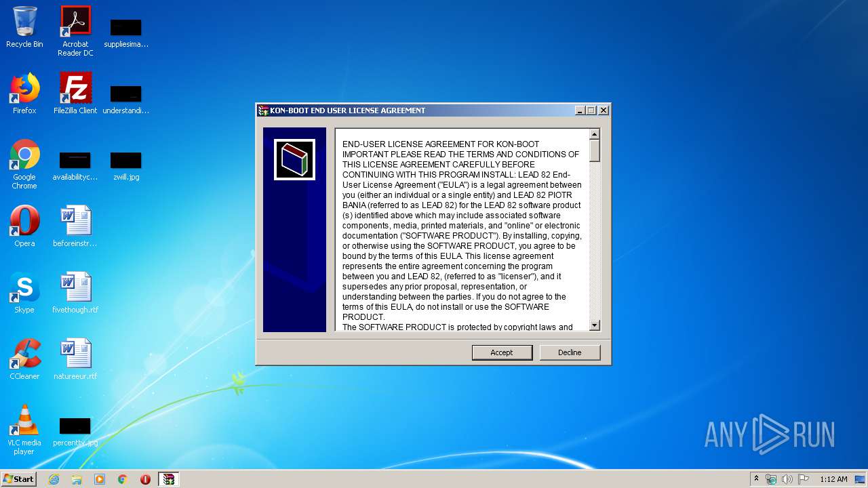Select the beforeinstr Word document

(x=75, y=226)
